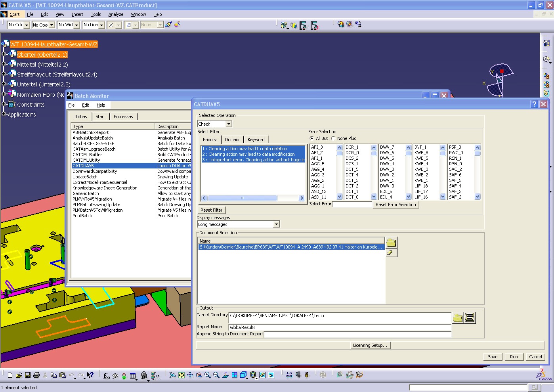Switch to the Processes tab in Batch Monitor
The image size is (554, 392).
(x=123, y=117)
